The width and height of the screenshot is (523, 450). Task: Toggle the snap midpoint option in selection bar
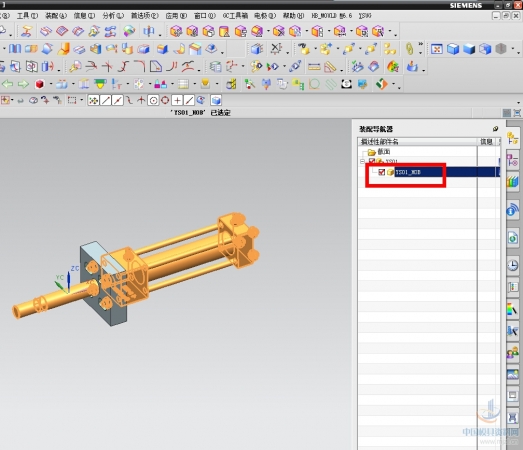tap(117, 100)
